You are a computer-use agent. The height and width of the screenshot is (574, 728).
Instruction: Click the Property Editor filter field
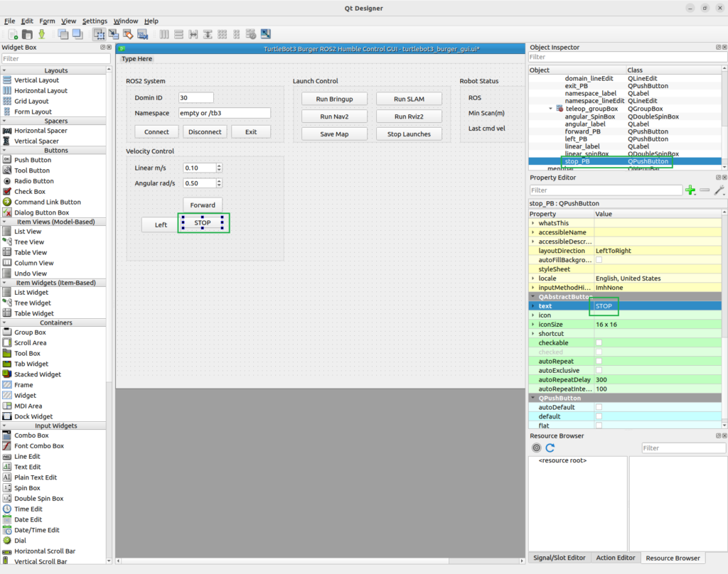[606, 190]
